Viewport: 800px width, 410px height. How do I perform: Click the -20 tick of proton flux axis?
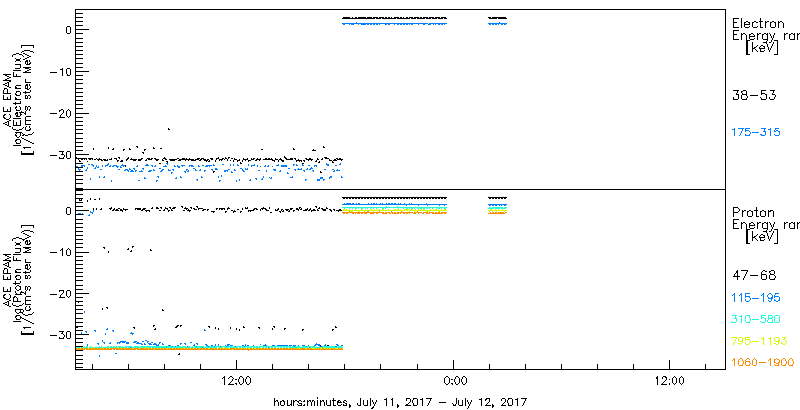click(x=59, y=294)
